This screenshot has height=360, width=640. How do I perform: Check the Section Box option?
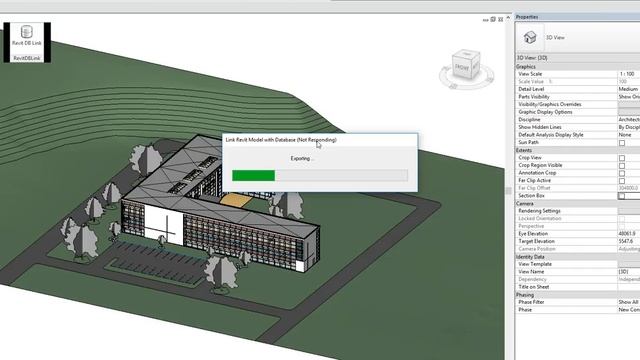click(x=622, y=196)
